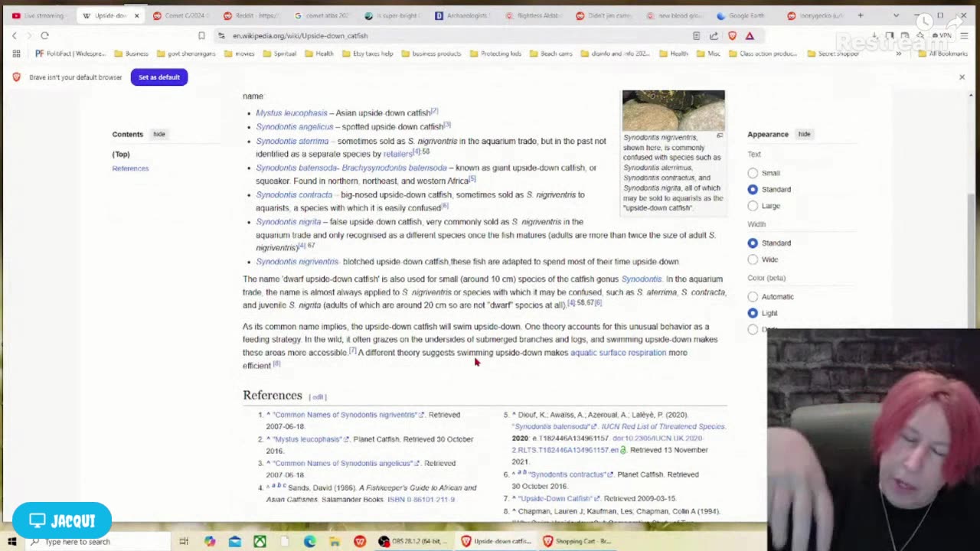Hide the Contents sidebar
The width and height of the screenshot is (980, 551).
click(158, 134)
